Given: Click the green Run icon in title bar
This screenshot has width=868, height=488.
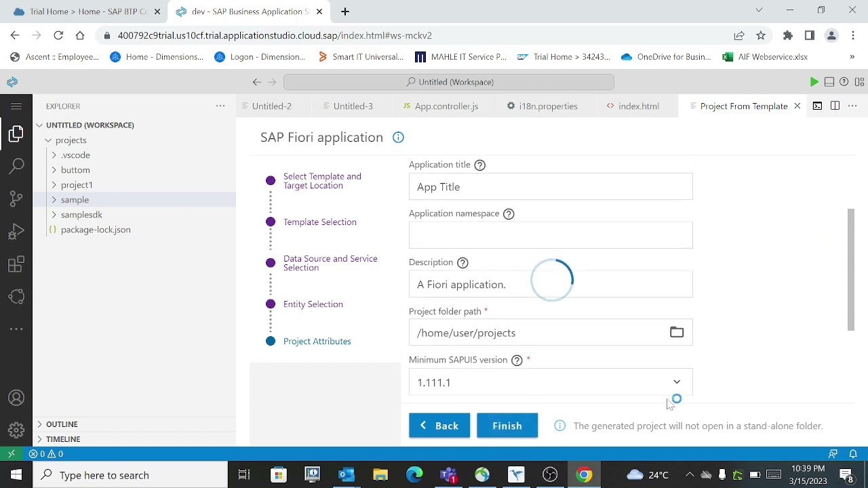Looking at the screenshot, I should point(814,82).
